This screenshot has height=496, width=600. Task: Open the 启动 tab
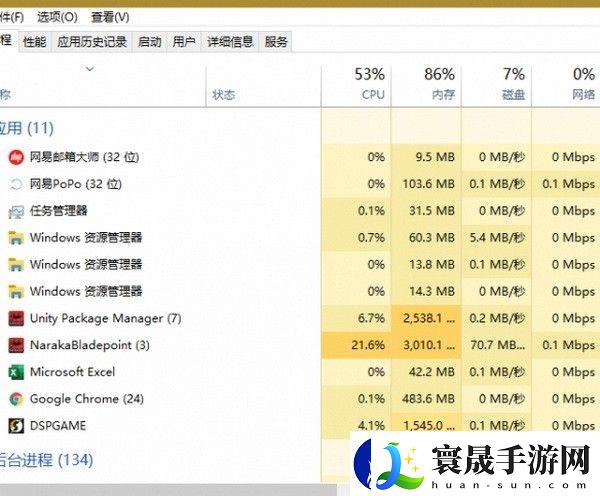[x=149, y=42]
